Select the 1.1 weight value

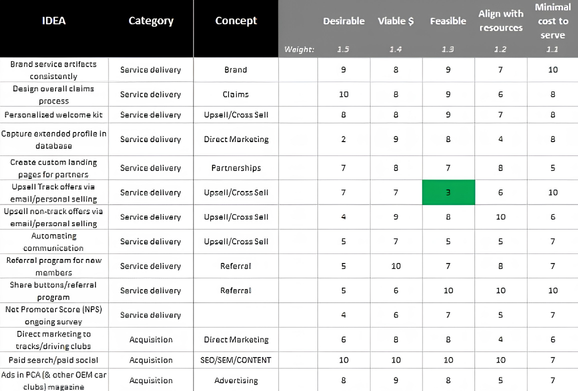(x=552, y=49)
